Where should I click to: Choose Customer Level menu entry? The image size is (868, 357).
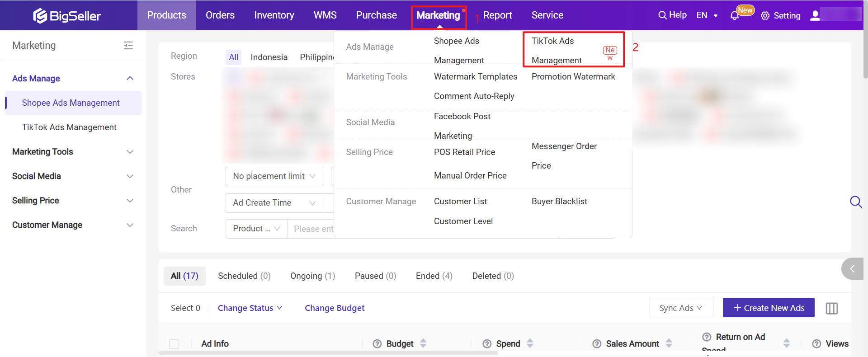point(463,221)
